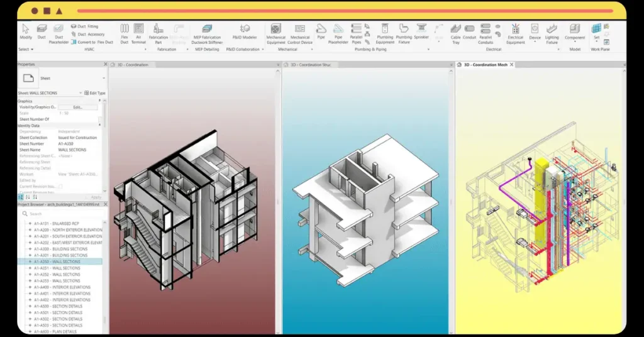Click Edit Type button
The image size is (644, 337).
coord(95,93)
